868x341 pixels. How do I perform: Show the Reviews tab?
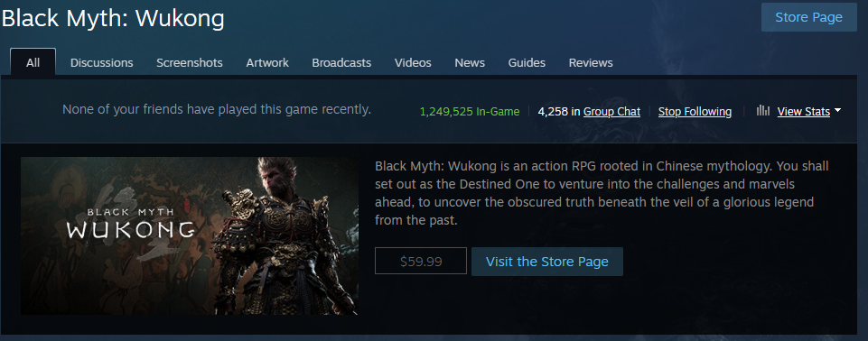pos(591,62)
